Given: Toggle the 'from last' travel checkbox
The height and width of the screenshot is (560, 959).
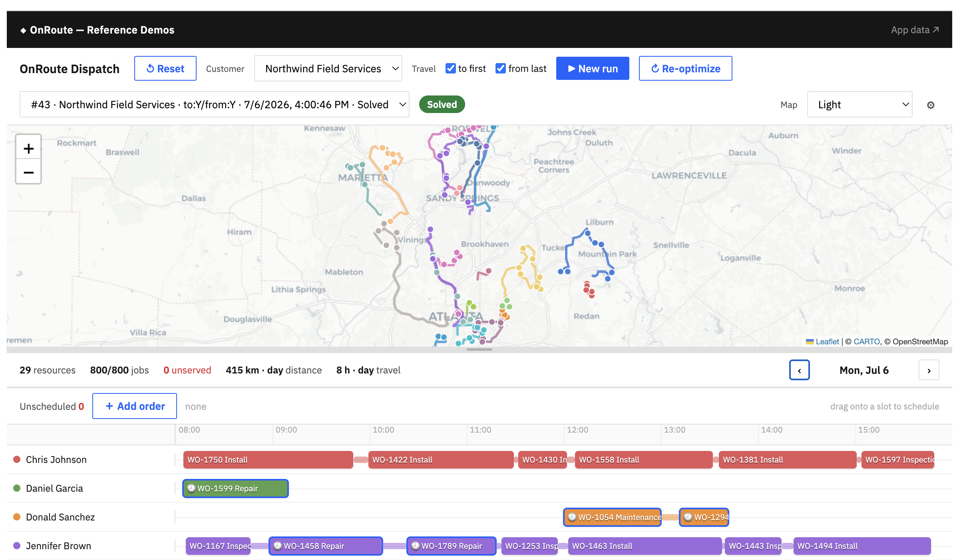Looking at the screenshot, I should pos(501,68).
